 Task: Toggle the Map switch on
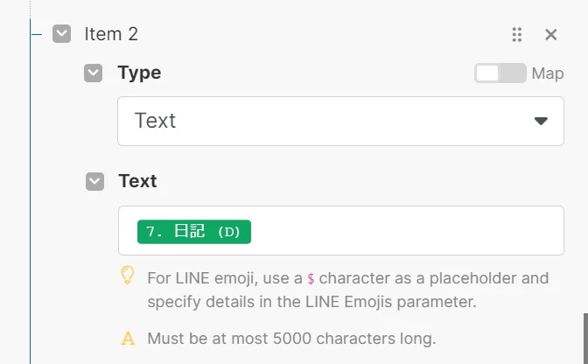(500, 73)
